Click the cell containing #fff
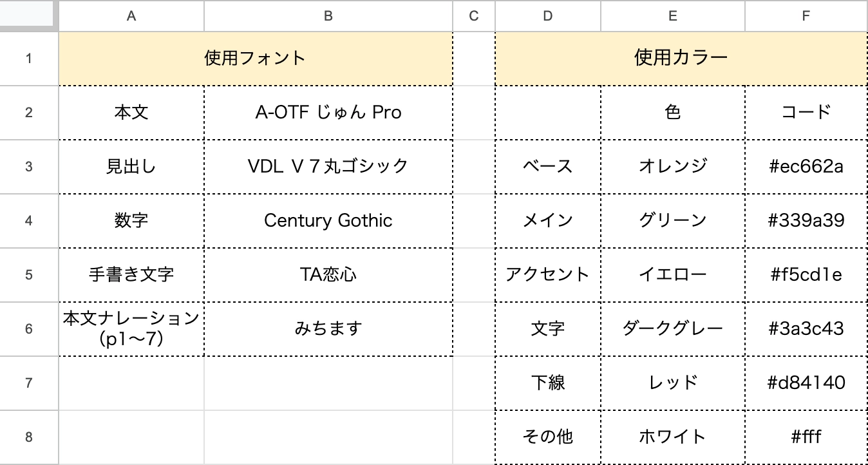The image size is (868, 465). (x=806, y=437)
